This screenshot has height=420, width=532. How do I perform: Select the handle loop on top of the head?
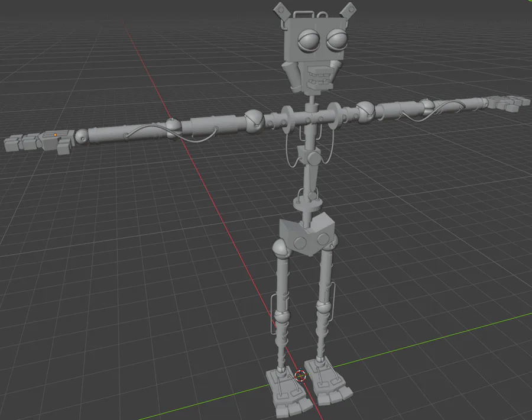click(x=303, y=14)
